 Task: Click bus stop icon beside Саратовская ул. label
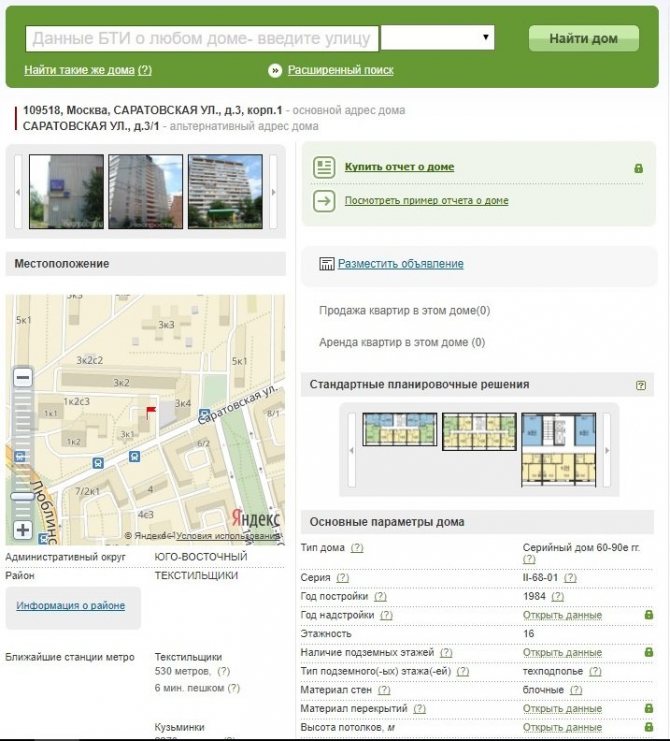click(204, 414)
